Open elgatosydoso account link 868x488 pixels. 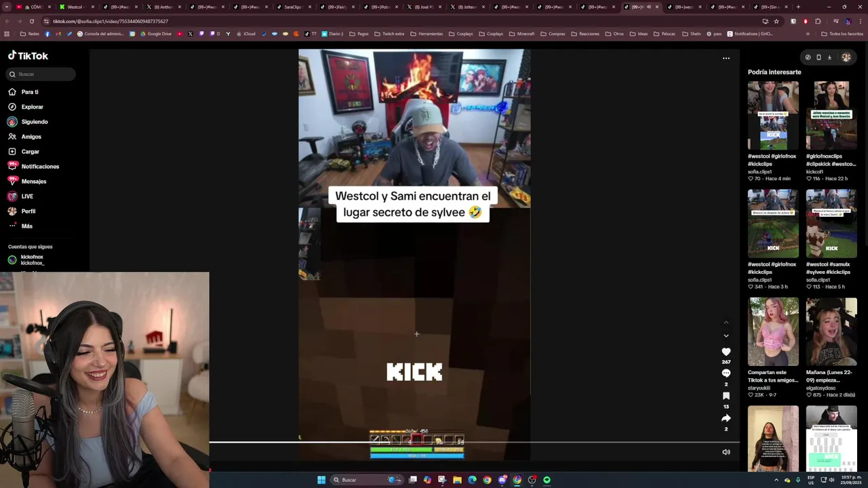click(821, 388)
